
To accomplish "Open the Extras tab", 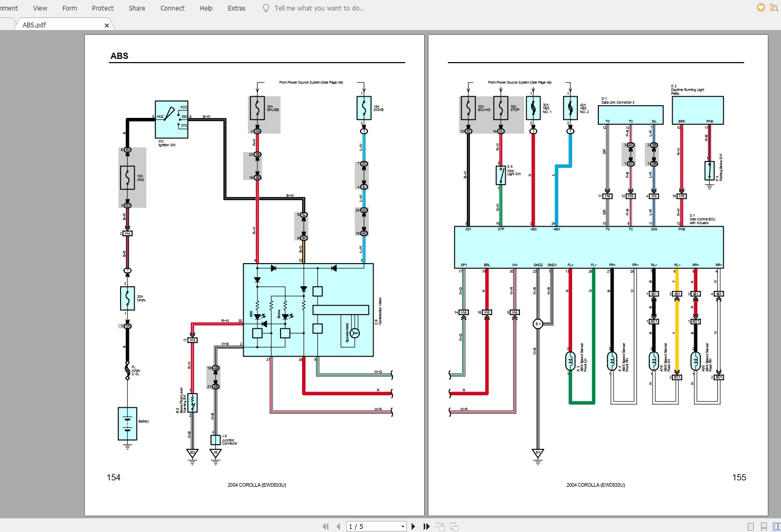I will [236, 8].
